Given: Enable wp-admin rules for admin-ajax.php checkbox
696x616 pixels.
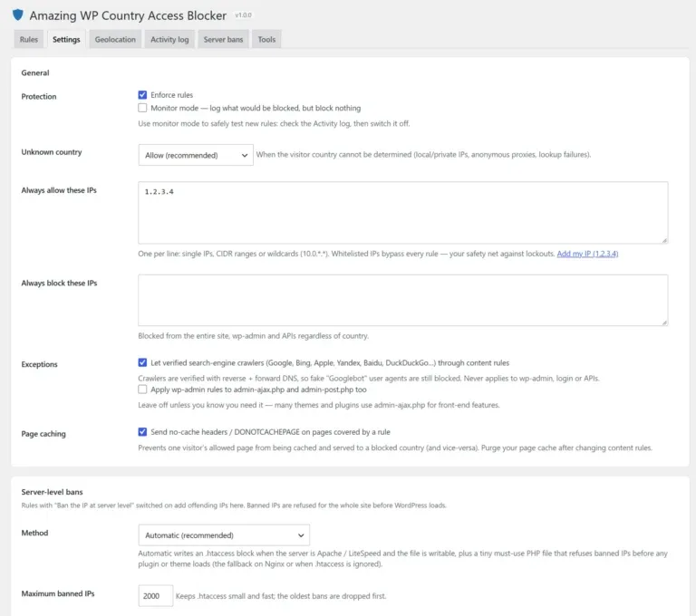Looking at the screenshot, I should [x=142, y=390].
